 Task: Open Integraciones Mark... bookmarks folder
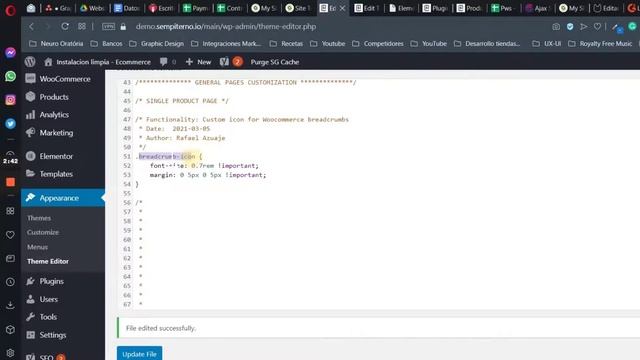(x=226, y=44)
